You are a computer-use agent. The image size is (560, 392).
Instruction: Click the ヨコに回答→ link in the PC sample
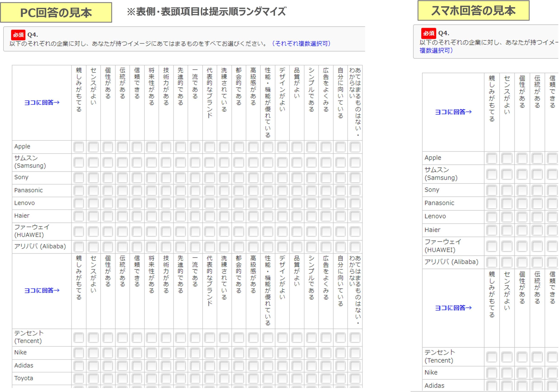coord(42,102)
